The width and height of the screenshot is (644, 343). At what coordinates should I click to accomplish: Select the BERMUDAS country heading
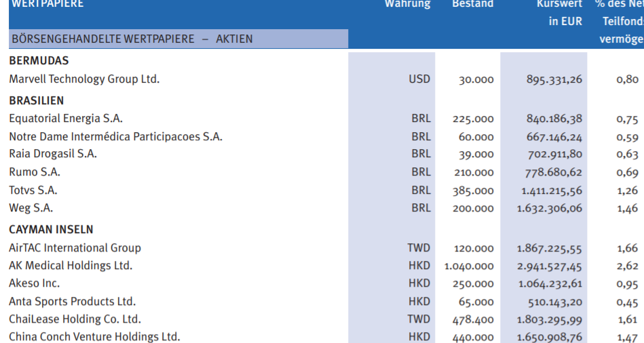click(x=39, y=61)
